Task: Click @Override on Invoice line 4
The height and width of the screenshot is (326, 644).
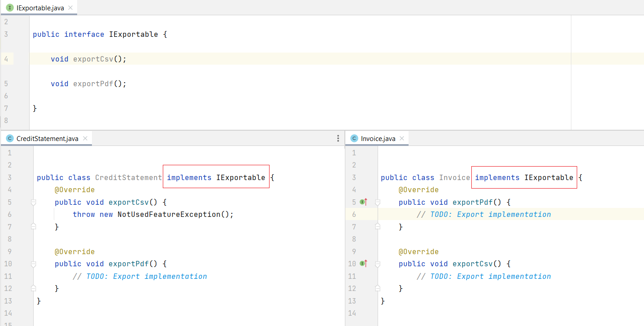Action: (x=419, y=190)
